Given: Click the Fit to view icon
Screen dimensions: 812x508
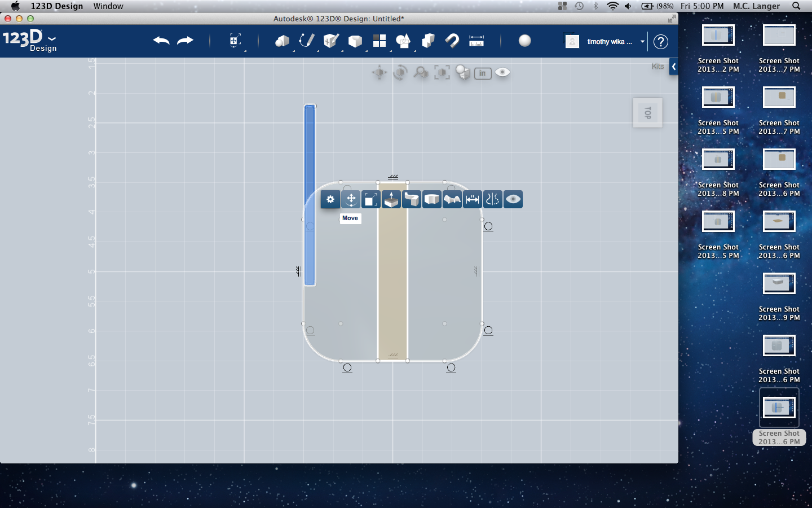Looking at the screenshot, I should (442, 72).
